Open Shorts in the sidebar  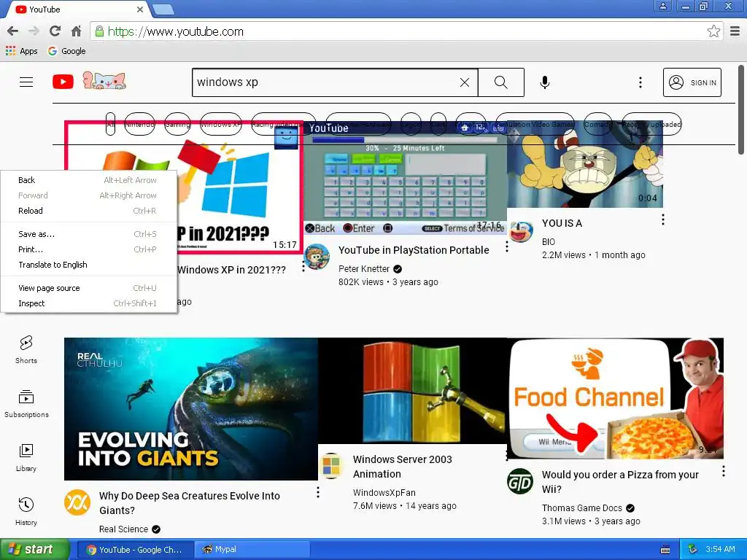pos(26,350)
